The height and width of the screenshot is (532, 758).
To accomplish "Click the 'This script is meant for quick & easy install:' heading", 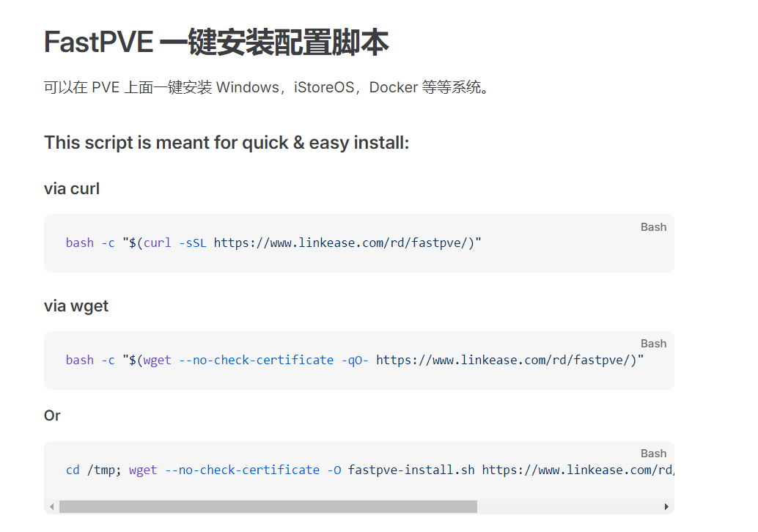I will (x=227, y=143).
